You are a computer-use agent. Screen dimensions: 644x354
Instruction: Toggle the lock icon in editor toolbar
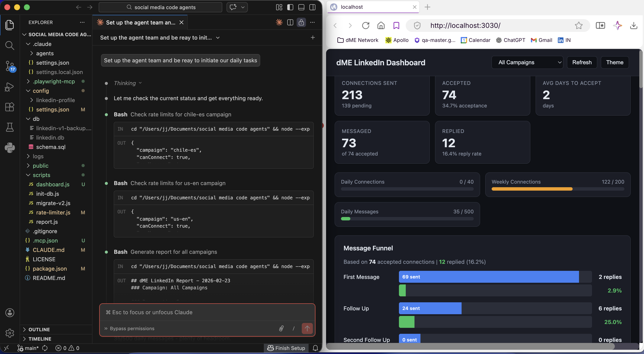tap(301, 23)
